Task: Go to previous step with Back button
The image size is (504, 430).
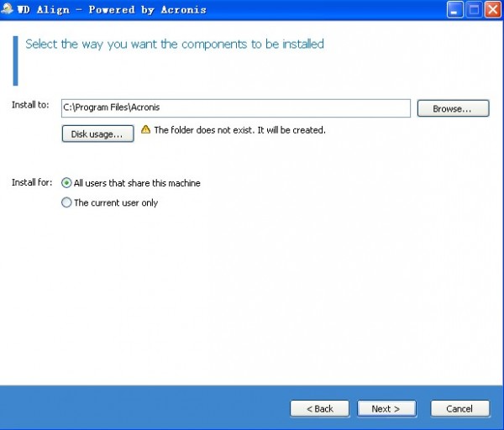Action: pos(319,409)
